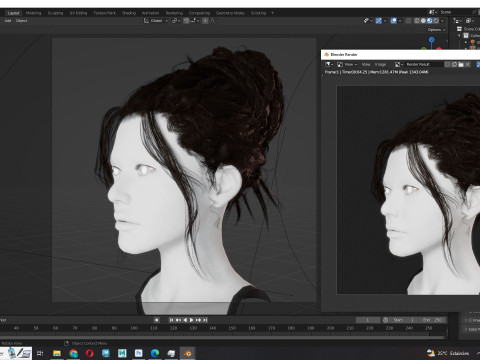Switch to the Scripting workspace tab
The width and height of the screenshot is (480, 360).
coord(258,13)
